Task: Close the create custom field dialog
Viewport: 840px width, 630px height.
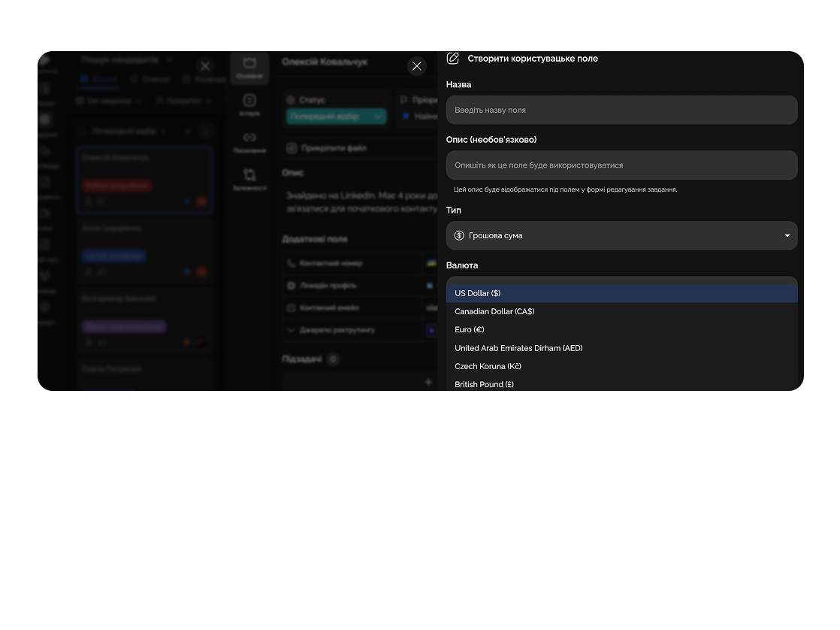Action: pyautogui.click(x=417, y=66)
